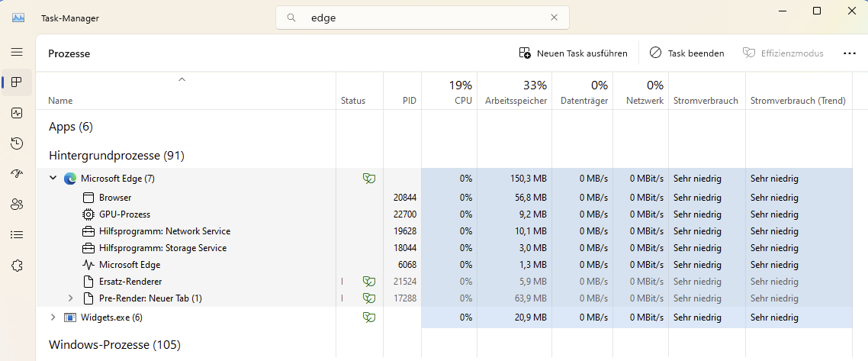
Task: Sort by the Arbeitsspeicher column header
Action: tap(516, 92)
